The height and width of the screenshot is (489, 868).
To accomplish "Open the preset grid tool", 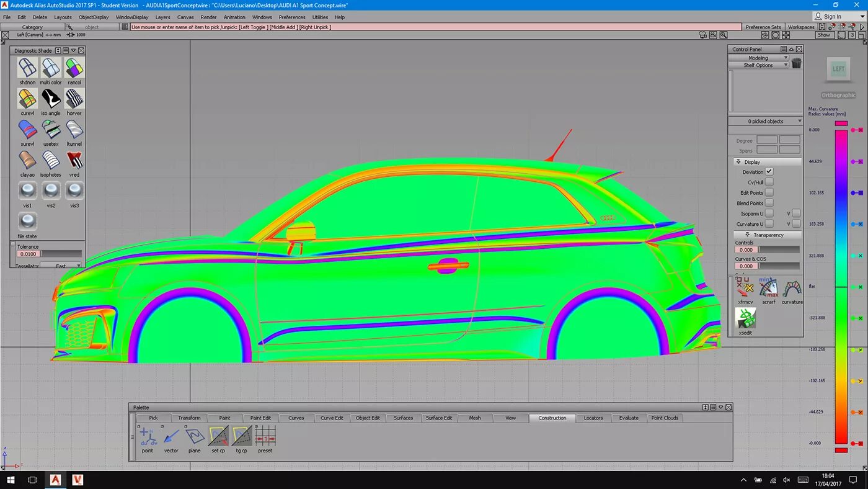I will (265, 436).
